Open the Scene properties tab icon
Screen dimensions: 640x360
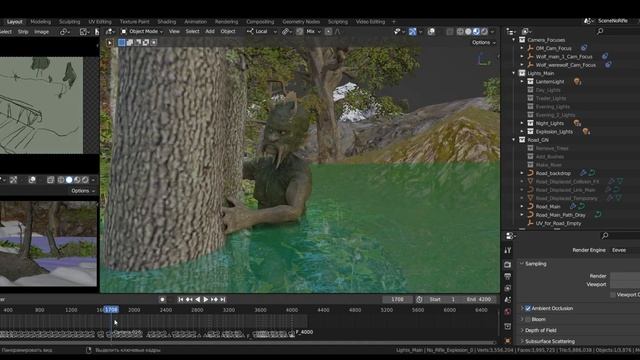click(x=508, y=300)
